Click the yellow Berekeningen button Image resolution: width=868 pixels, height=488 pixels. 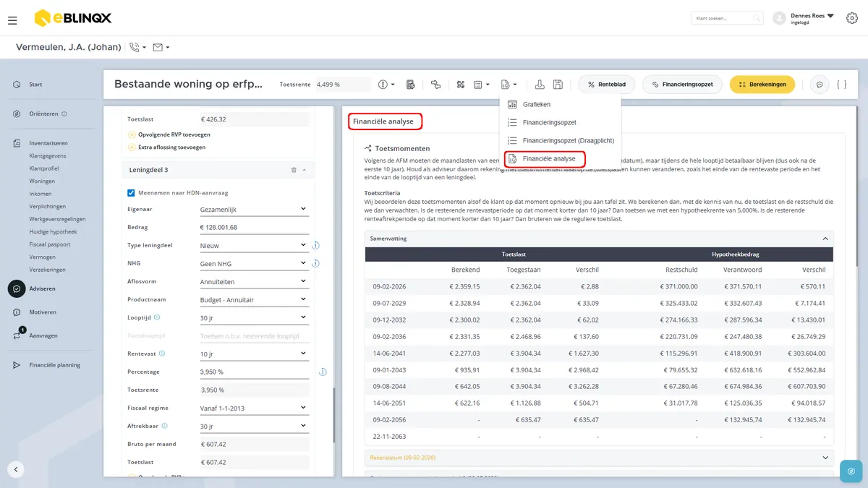click(762, 85)
